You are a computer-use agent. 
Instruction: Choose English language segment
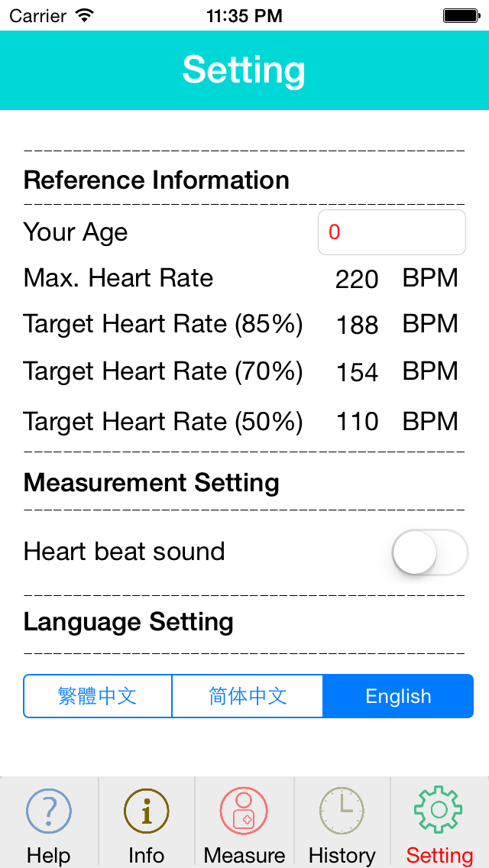coord(398,696)
